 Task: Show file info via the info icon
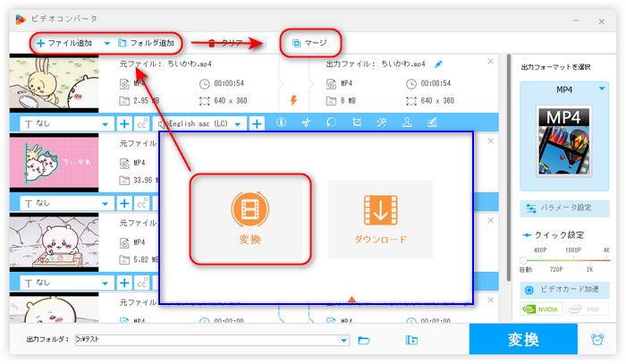(x=281, y=123)
